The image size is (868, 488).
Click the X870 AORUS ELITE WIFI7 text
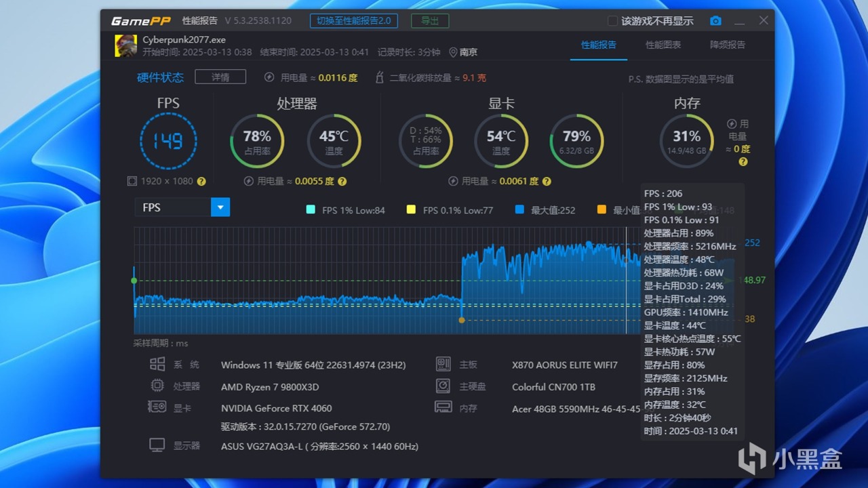(x=565, y=365)
